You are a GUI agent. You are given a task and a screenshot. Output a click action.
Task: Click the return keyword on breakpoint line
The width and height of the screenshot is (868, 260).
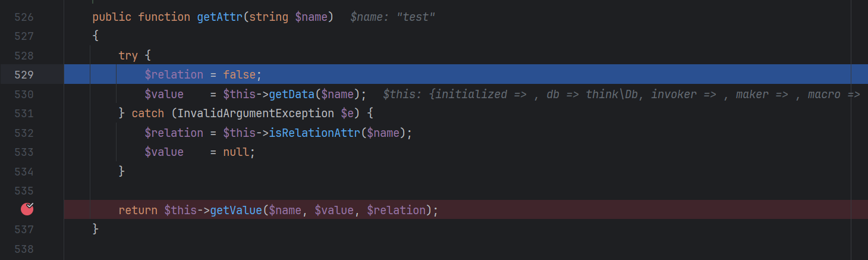click(x=138, y=210)
